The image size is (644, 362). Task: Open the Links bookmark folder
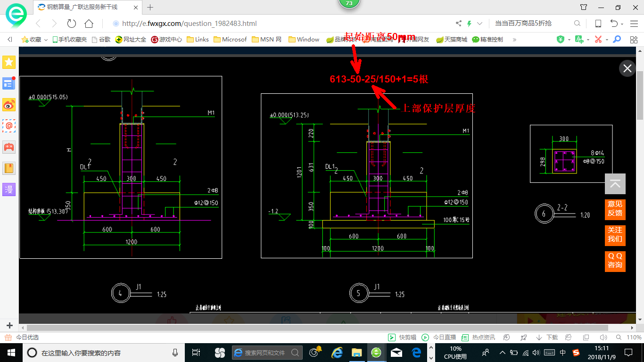[198, 40]
